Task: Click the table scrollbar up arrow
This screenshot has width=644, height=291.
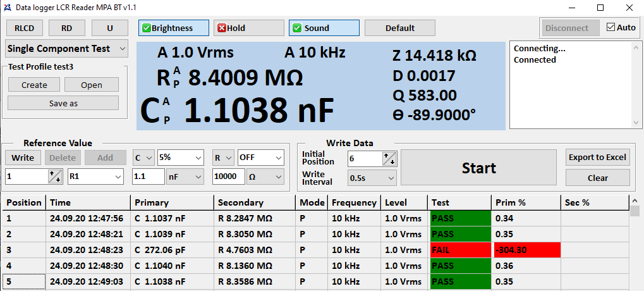Action: click(x=635, y=201)
